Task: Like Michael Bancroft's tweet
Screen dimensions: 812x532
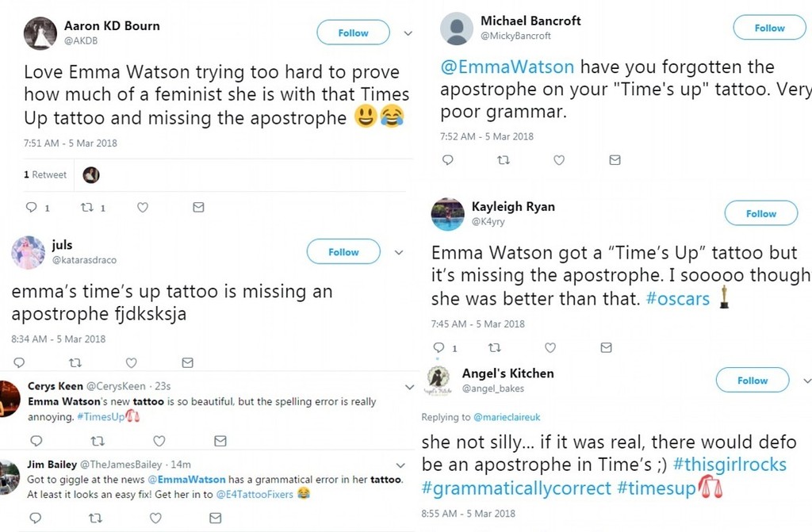Action: [559, 160]
